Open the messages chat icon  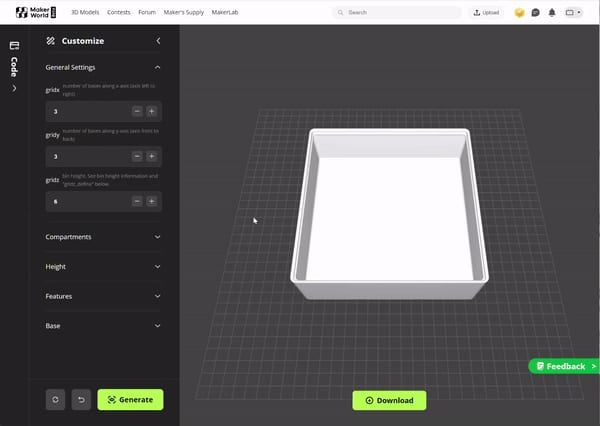(x=536, y=13)
